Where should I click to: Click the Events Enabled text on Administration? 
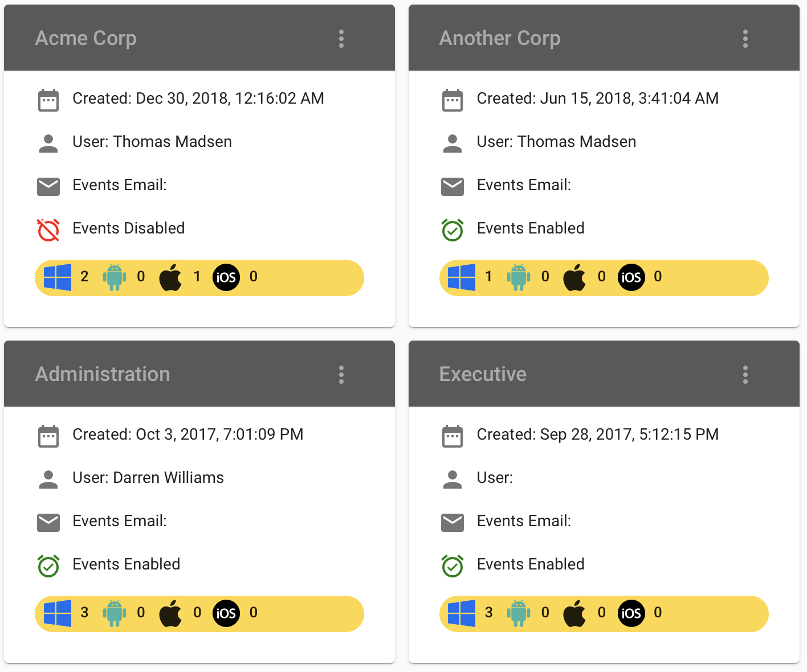(127, 564)
